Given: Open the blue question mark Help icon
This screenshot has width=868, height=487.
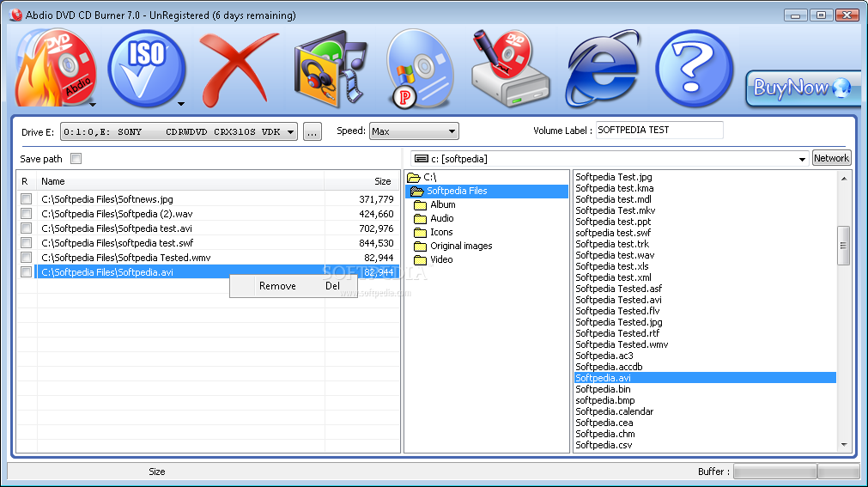Looking at the screenshot, I should coord(694,68).
